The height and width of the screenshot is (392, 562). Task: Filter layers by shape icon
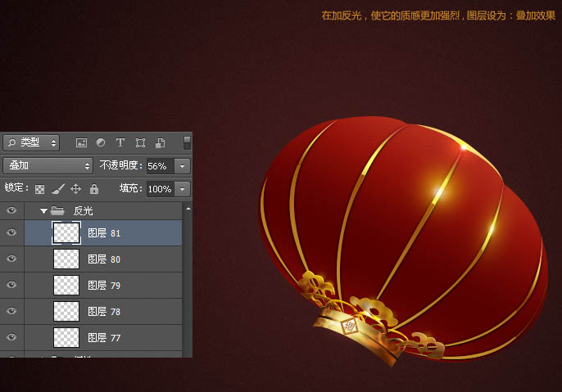pyautogui.click(x=140, y=143)
